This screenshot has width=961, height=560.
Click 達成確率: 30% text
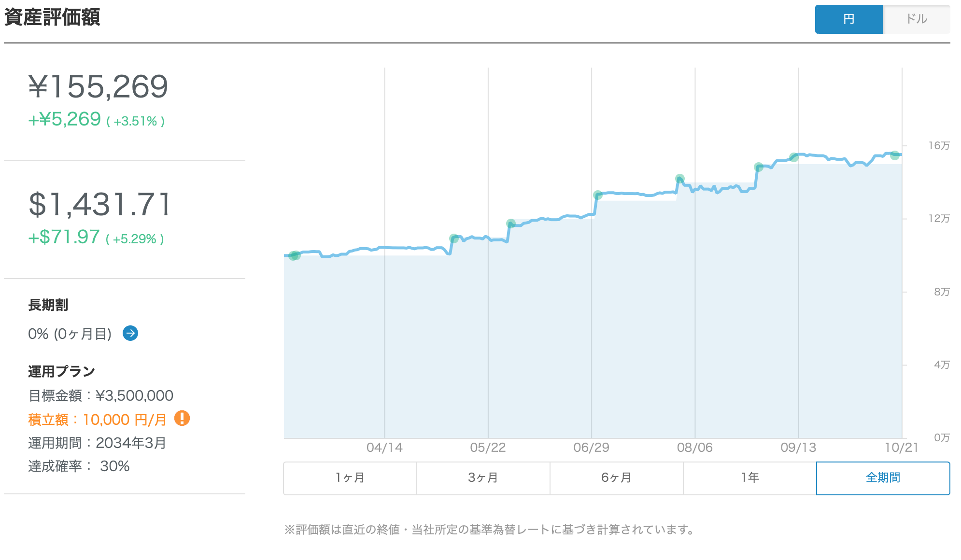(x=79, y=466)
